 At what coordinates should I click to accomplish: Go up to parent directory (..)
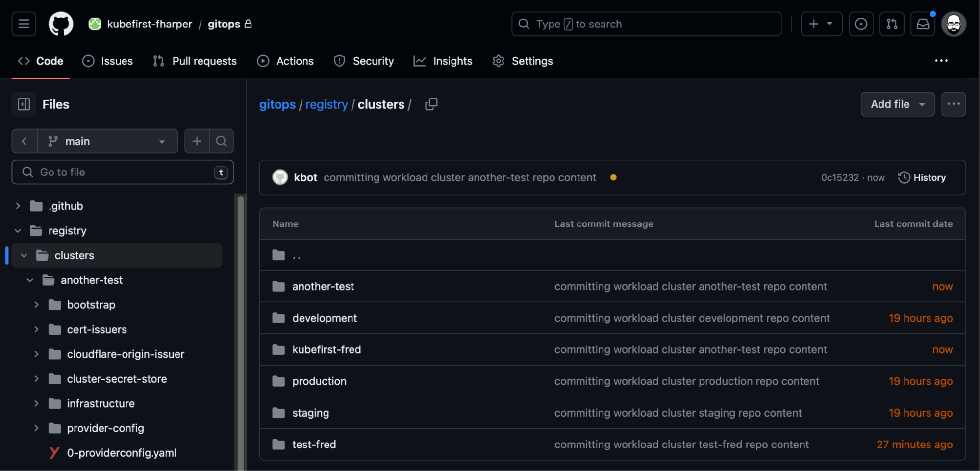296,255
